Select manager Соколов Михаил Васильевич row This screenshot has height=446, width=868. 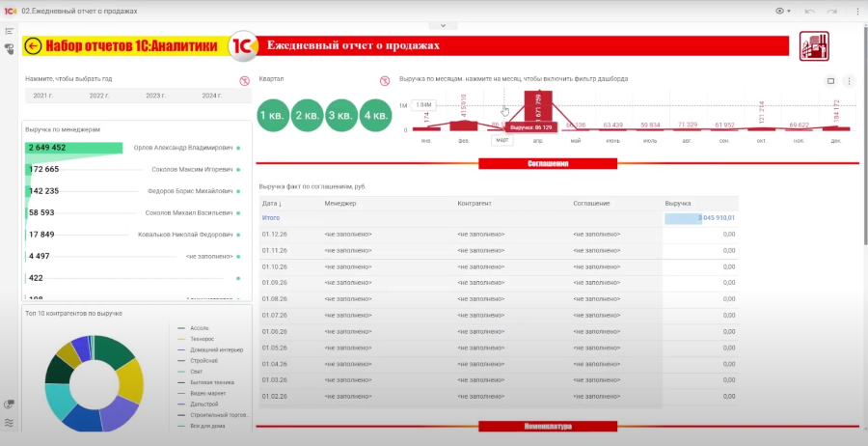coord(133,212)
